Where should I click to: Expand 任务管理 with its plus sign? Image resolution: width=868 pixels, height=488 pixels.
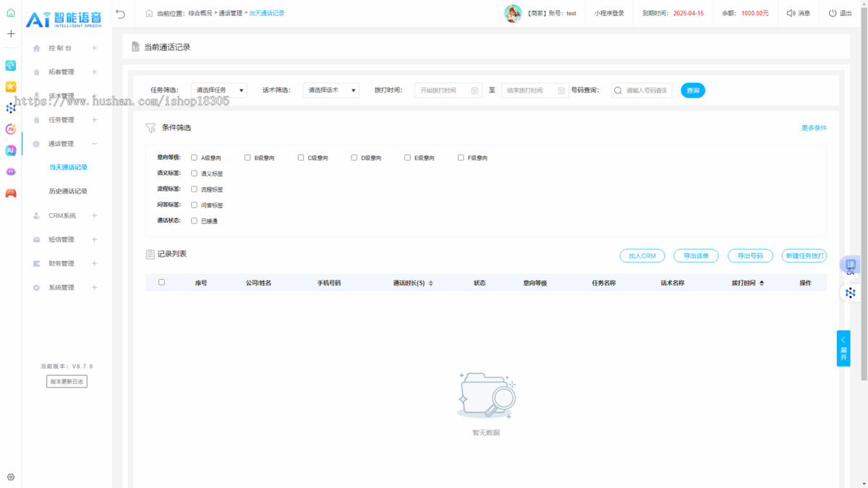(x=95, y=120)
